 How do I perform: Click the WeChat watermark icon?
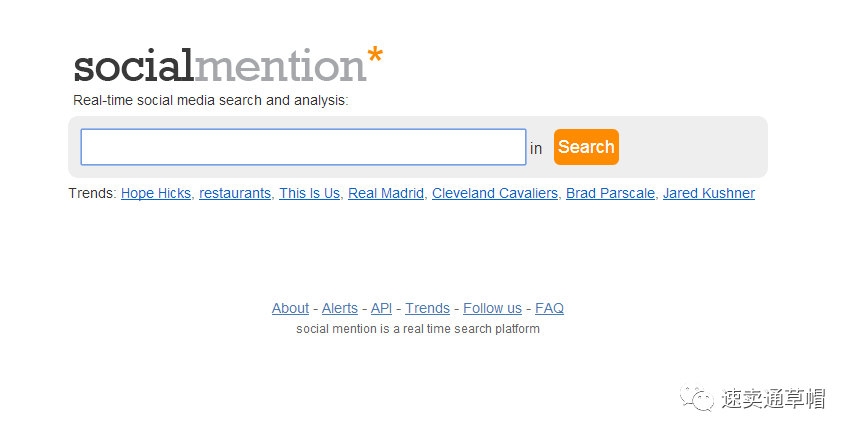point(697,397)
